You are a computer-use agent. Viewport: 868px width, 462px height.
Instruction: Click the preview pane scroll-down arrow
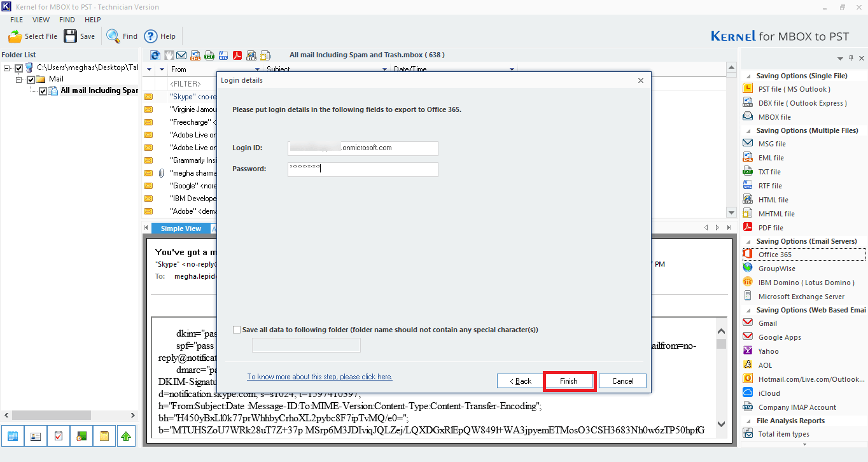pos(721,424)
